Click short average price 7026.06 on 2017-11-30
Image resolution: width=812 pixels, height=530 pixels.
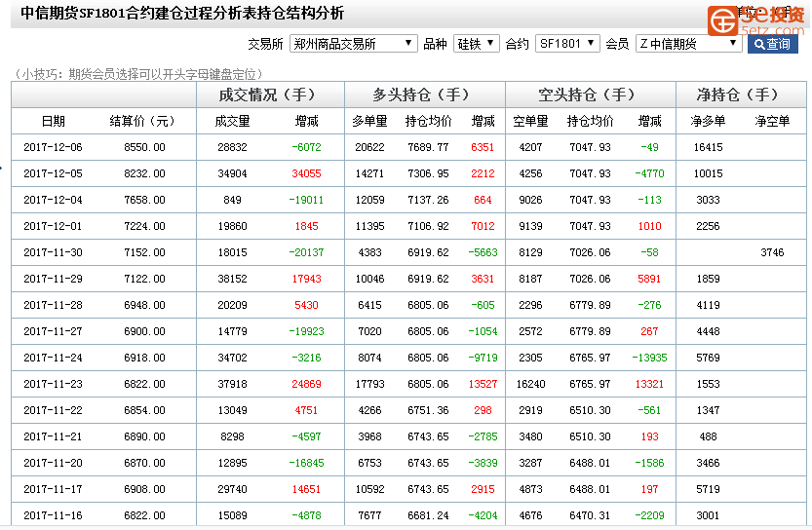590,252
